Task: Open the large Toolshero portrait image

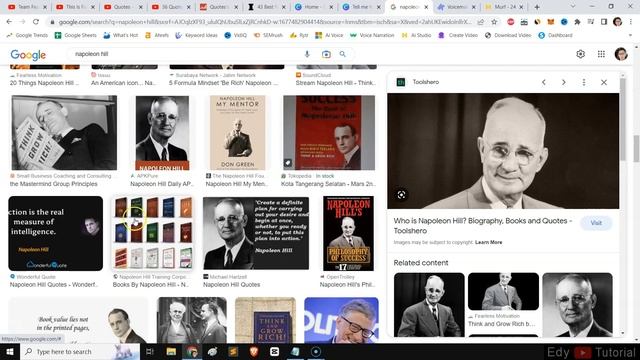Action: 503,151
